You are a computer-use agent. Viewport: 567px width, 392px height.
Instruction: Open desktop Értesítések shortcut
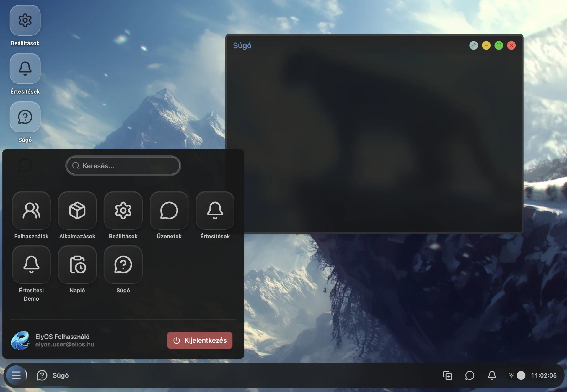(x=25, y=69)
